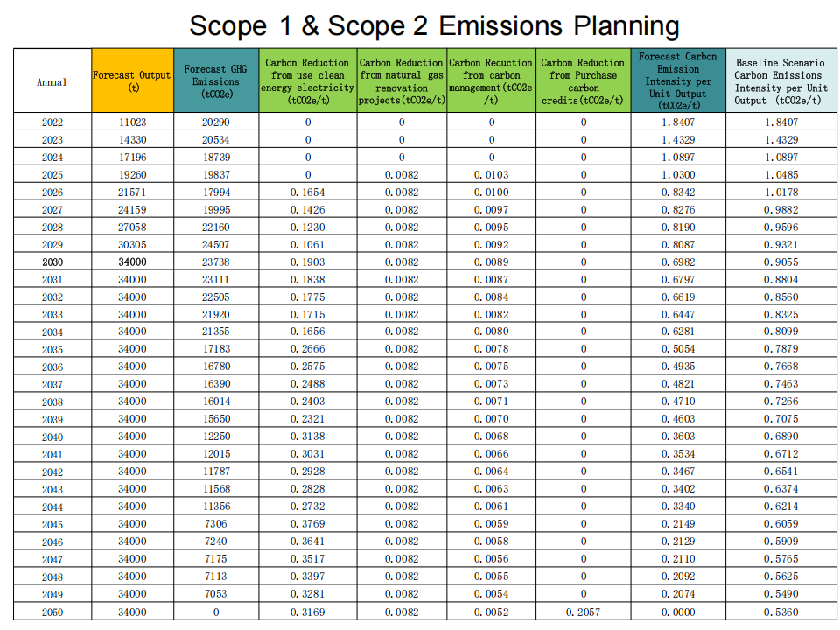Viewport: 840px width, 630px height.
Task: Select the 2050 year cell
Action: coord(52,612)
